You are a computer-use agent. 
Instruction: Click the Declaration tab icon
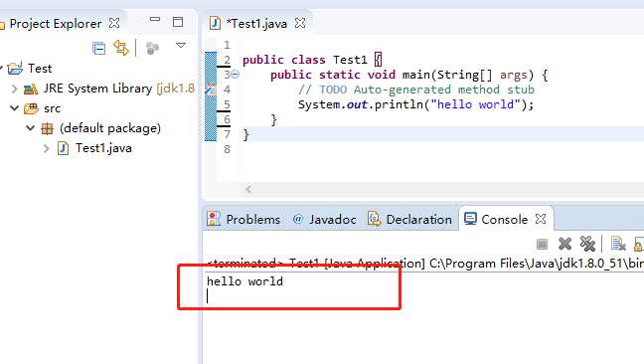[374, 219]
